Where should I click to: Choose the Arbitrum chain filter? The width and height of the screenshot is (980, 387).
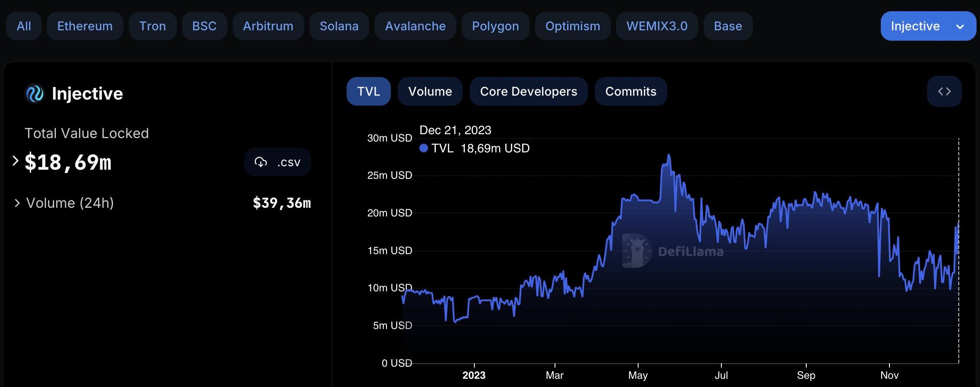(x=268, y=26)
